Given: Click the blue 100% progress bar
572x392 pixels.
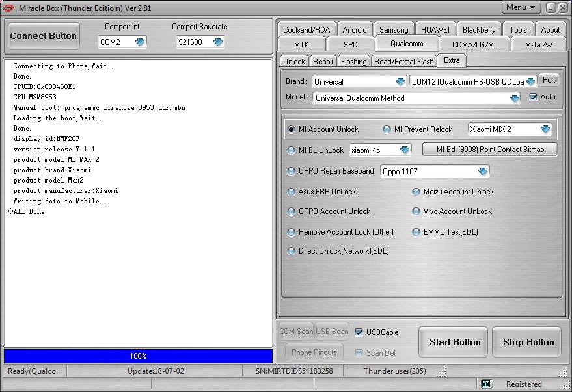Looking at the screenshot, I should [x=138, y=356].
